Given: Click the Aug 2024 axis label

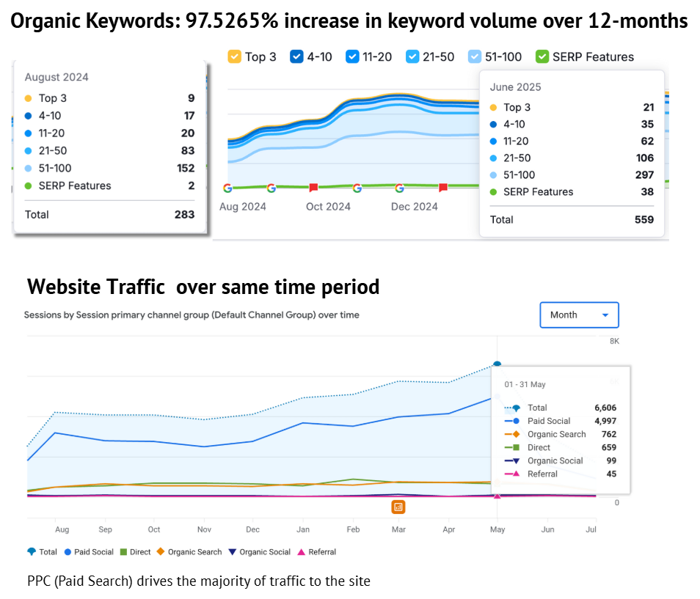Looking at the screenshot, I should point(242,207).
